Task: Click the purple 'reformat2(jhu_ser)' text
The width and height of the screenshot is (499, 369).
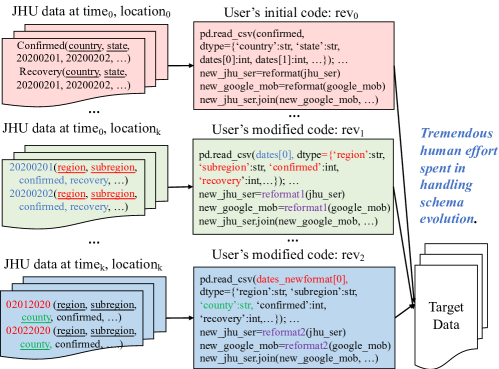Action: [304, 332]
